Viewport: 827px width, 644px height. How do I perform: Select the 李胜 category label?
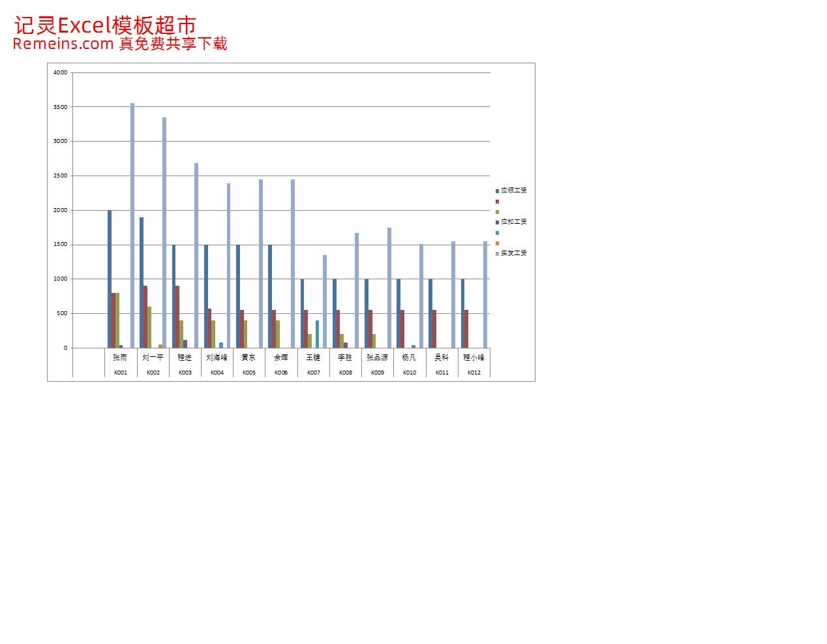click(345, 358)
